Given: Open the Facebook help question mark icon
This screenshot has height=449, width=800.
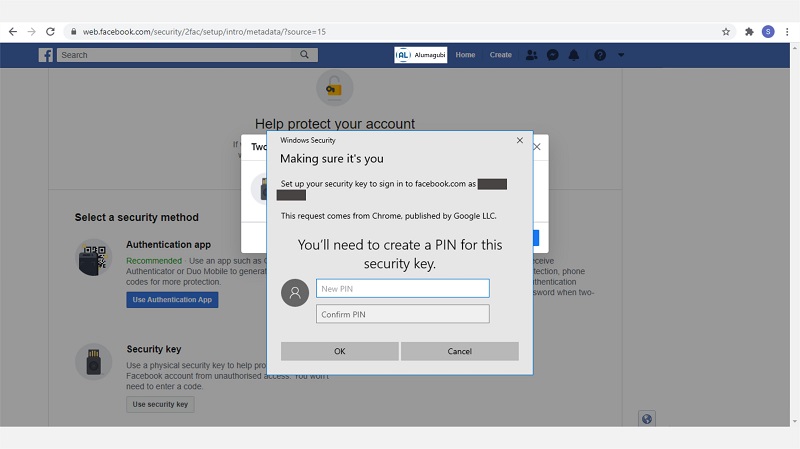Looking at the screenshot, I should (x=600, y=55).
